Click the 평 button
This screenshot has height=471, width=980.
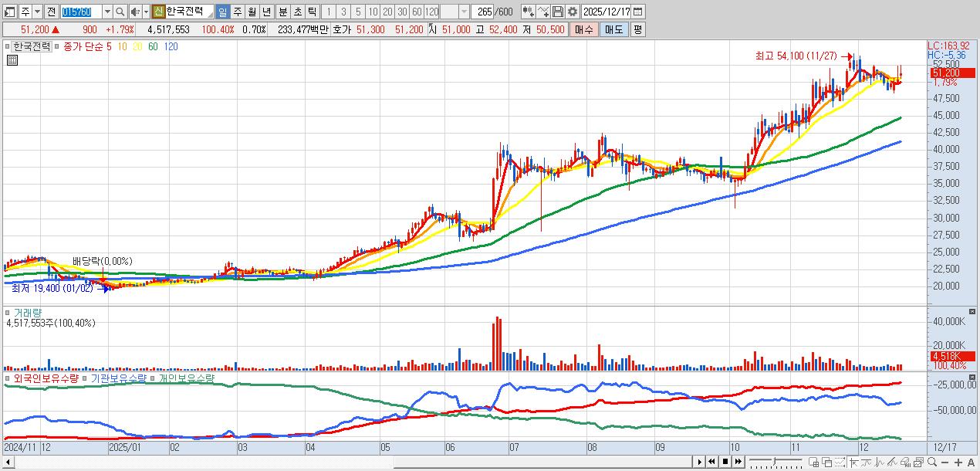coord(637,29)
